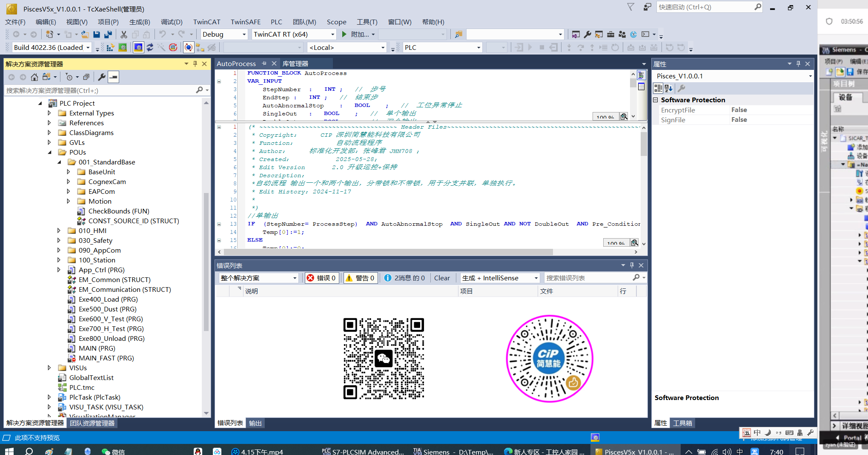Switch to the 库管理器 tab
This screenshot has height=455, width=868.
coord(295,63)
